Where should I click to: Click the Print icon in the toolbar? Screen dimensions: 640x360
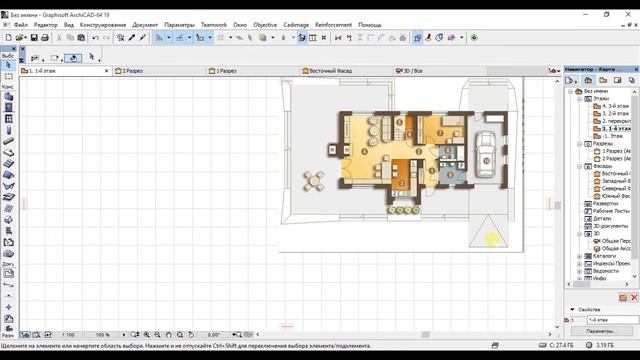tap(45, 38)
